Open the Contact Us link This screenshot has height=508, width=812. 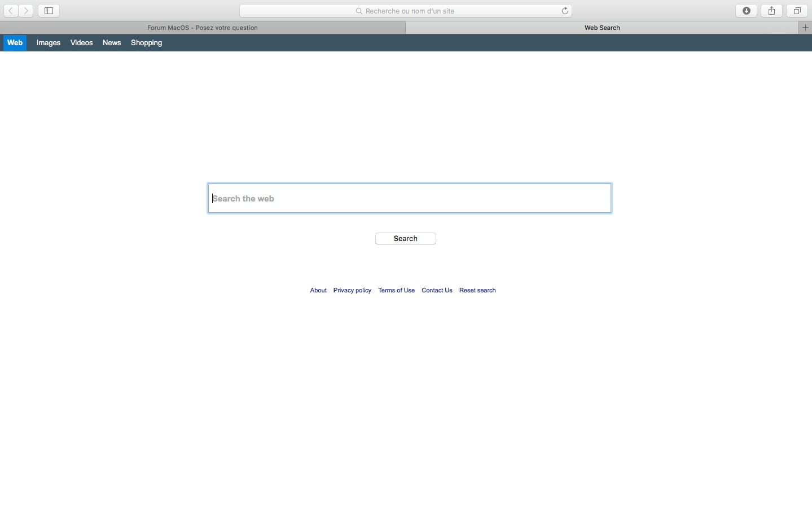click(x=437, y=290)
